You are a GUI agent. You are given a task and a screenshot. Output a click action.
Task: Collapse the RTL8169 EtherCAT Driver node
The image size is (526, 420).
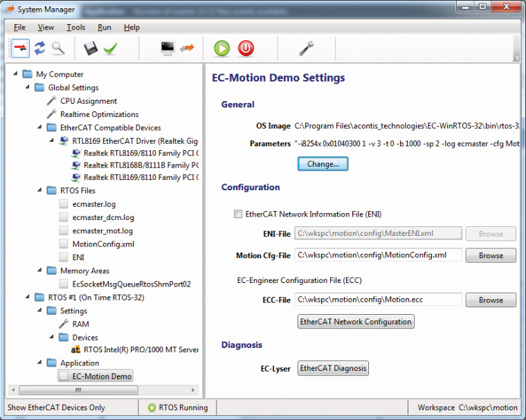click(52, 140)
